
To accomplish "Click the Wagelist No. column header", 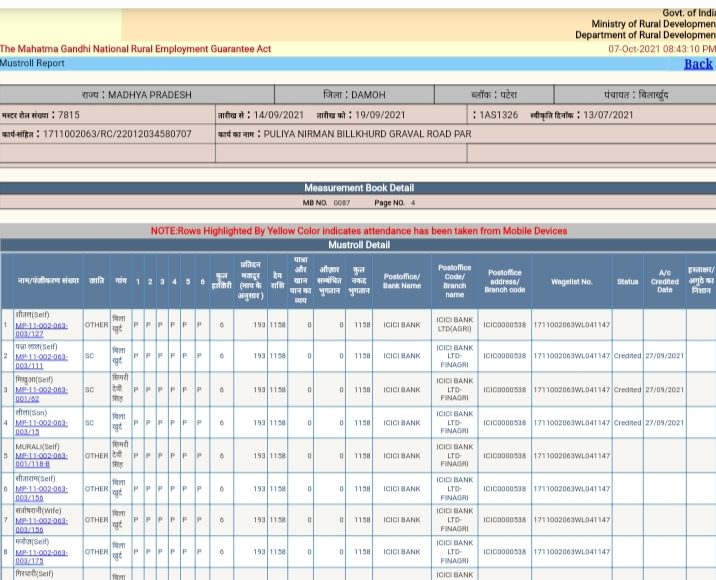I will tap(571, 282).
